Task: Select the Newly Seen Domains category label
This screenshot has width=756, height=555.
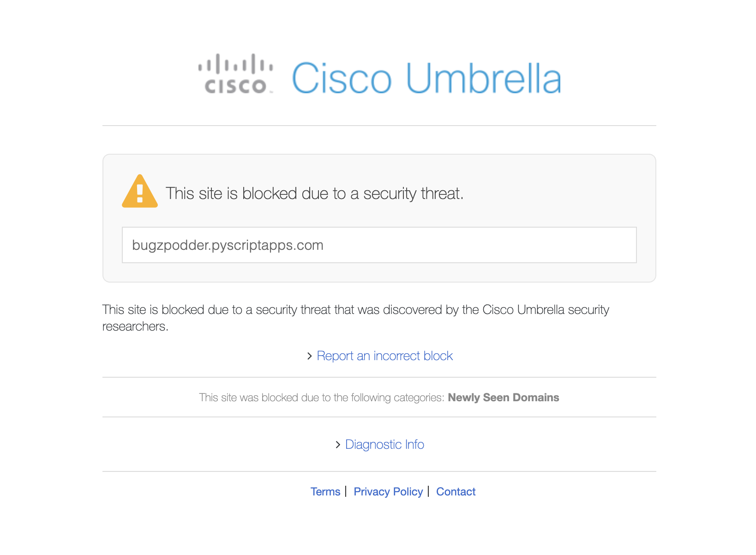Action: click(503, 398)
